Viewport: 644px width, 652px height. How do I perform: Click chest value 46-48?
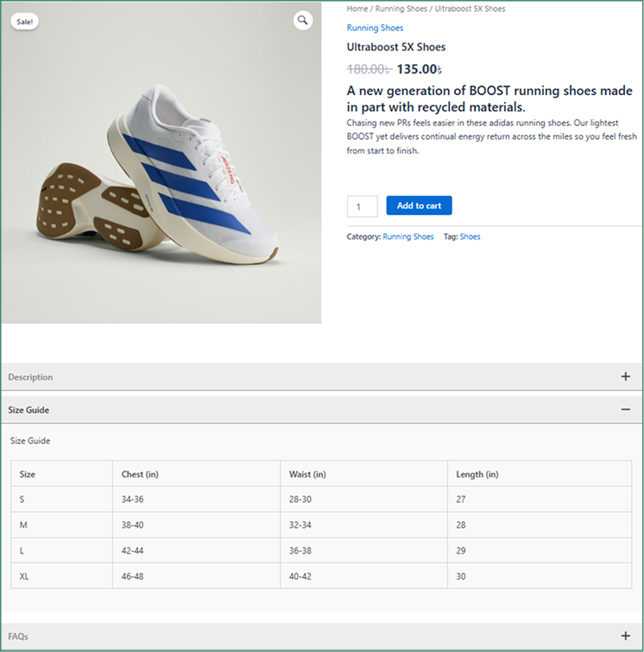(132, 576)
